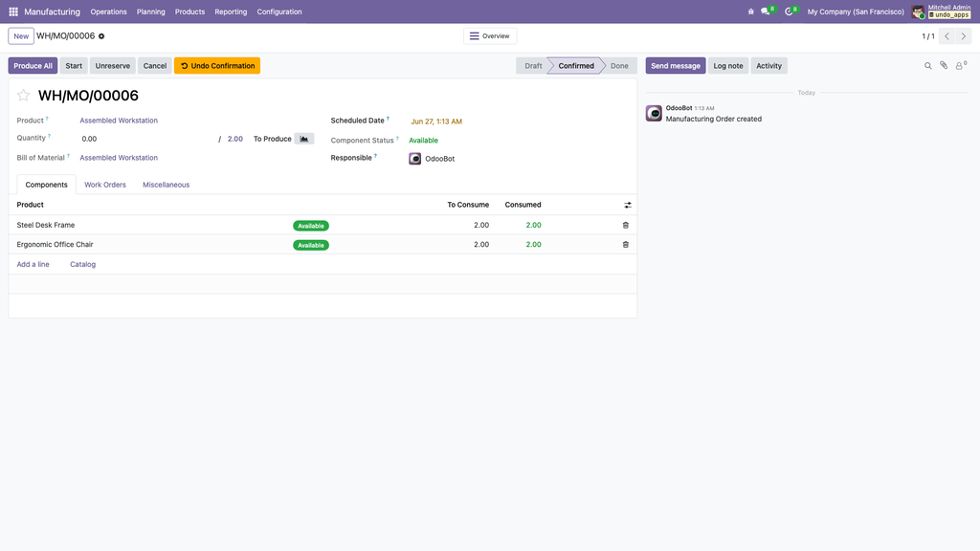Schedule an Activity
The height and width of the screenshot is (551, 980).
coord(768,66)
